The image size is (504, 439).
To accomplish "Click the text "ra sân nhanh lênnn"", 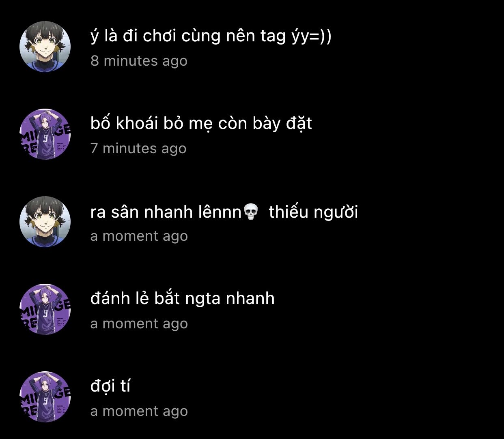I will tap(166, 212).
